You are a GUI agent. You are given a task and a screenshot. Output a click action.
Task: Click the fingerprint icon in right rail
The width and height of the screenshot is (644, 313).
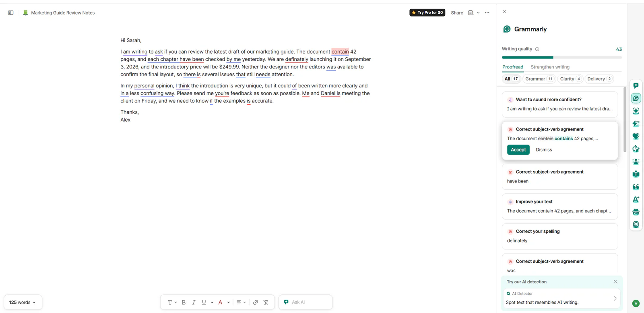coord(636,224)
